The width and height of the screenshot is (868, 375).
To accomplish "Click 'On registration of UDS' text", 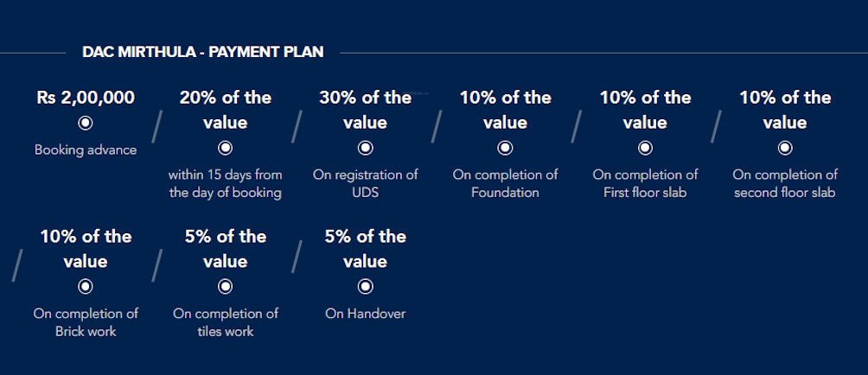I will coord(366,184).
